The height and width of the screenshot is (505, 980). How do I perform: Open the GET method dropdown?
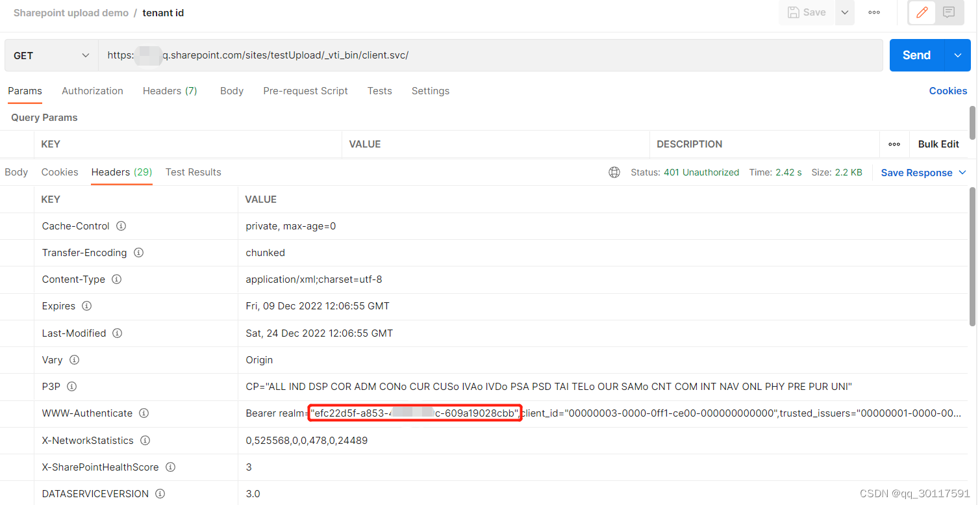pos(51,55)
